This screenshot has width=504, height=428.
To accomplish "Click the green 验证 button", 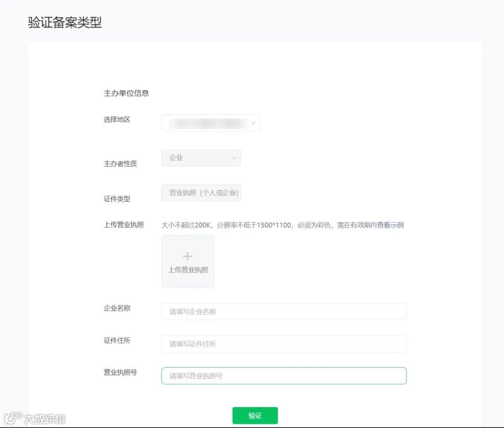I will tap(255, 415).
